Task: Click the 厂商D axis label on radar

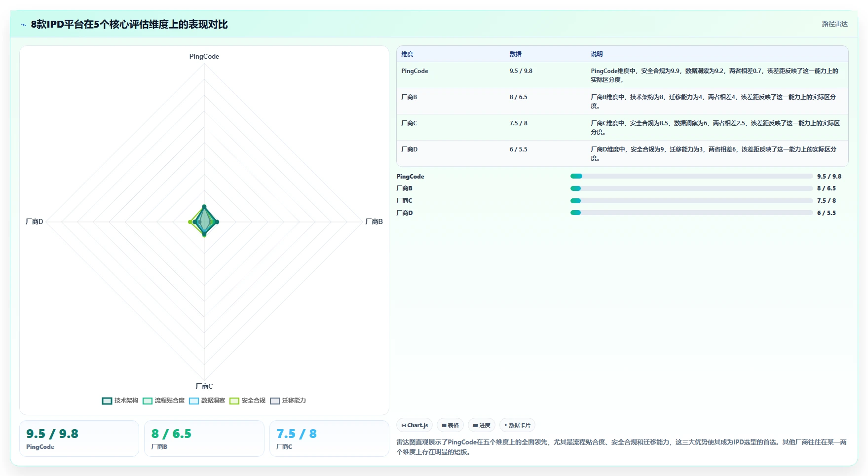Action: [x=35, y=222]
